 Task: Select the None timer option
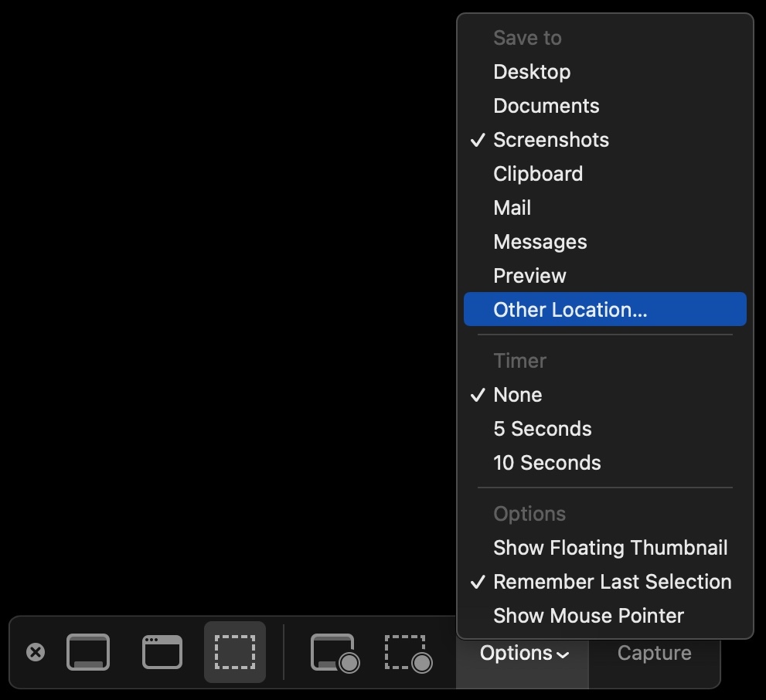click(517, 395)
